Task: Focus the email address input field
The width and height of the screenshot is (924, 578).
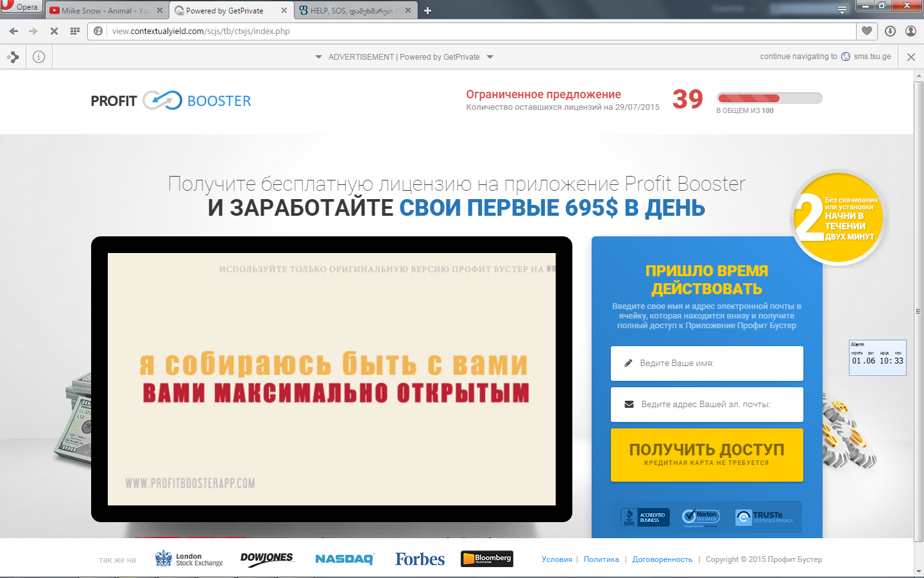Action: tap(707, 405)
